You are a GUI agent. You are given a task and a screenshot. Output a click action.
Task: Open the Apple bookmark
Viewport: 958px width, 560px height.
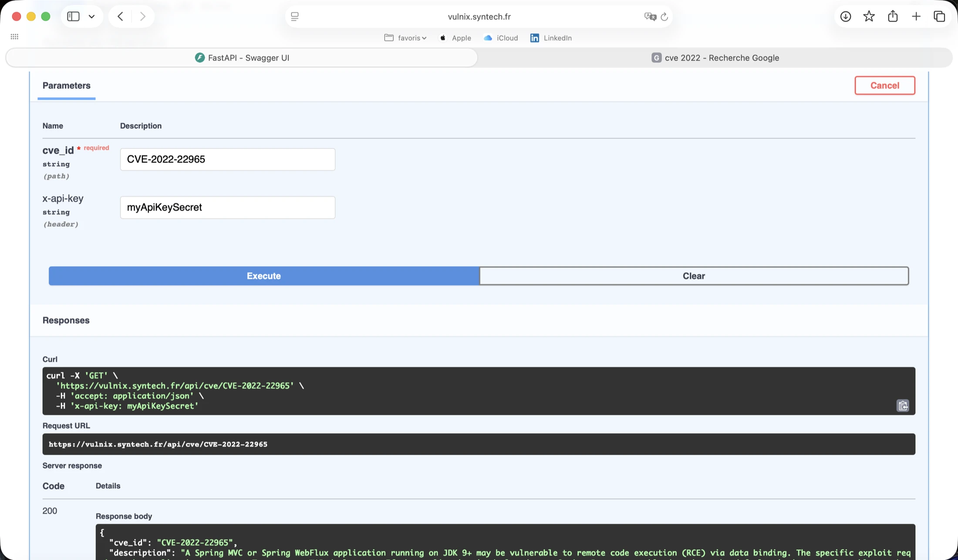(x=455, y=38)
